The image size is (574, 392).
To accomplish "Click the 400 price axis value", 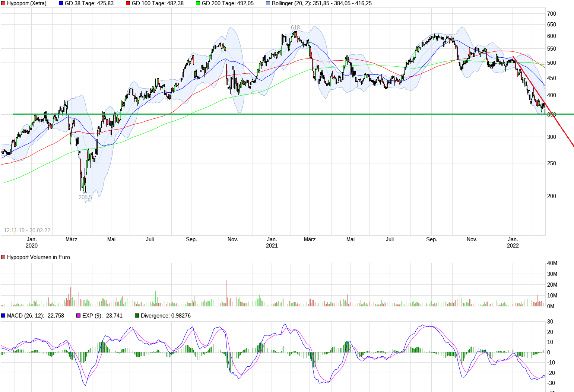I will pyautogui.click(x=552, y=95).
